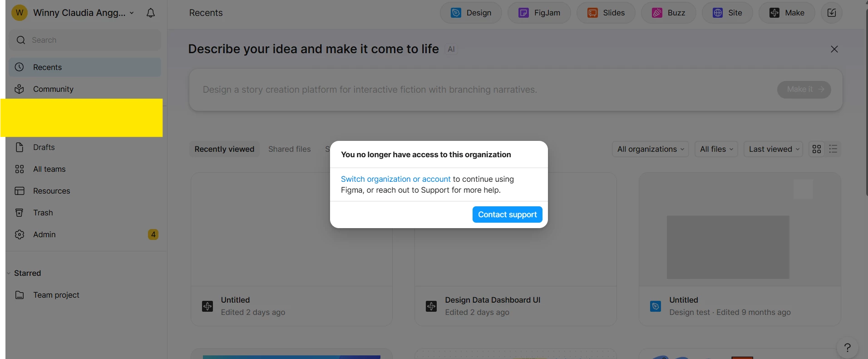Click the Resources icon in the sidebar
Image resolution: width=868 pixels, height=359 pixels.
[19, 191]
